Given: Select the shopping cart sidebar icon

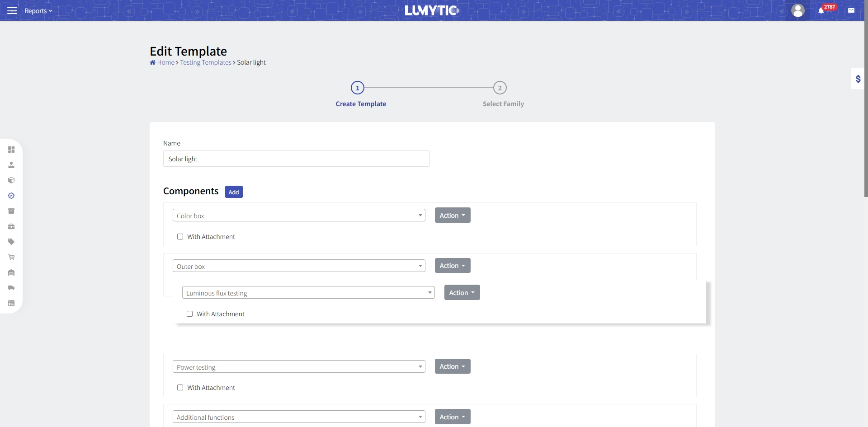Looking at the screenshot, I should pos(11,257).
